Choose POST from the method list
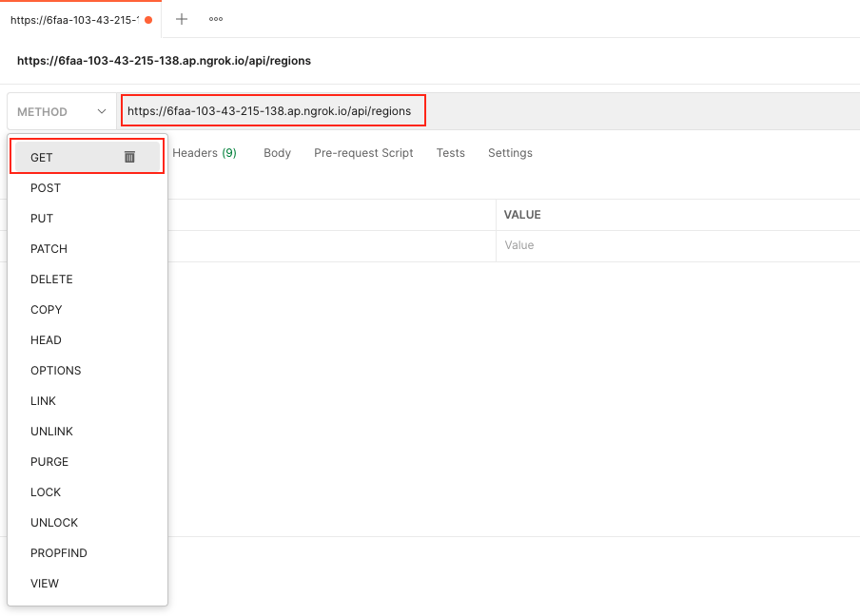This screenshot has height=616, width=860. pyautogui.click(x=46, y=188)
